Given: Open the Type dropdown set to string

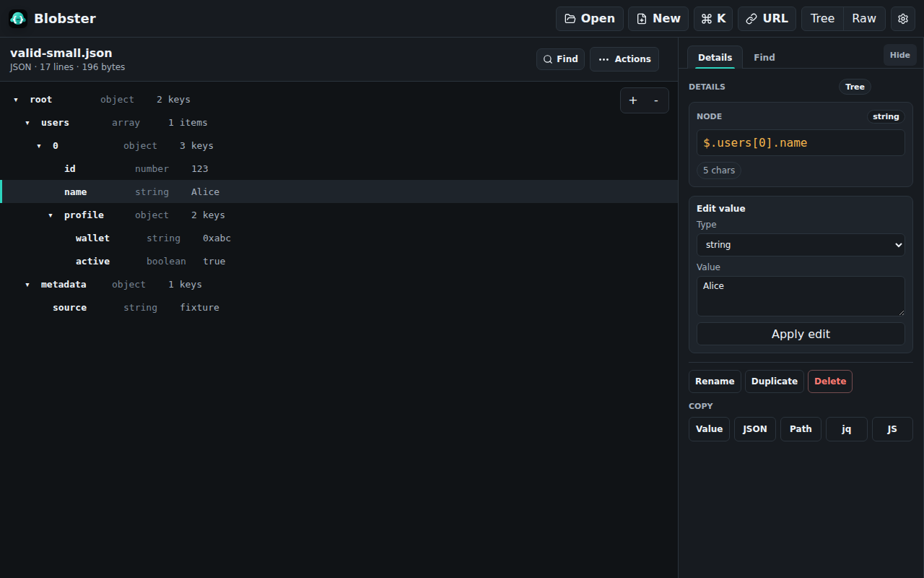Looking at the screenshot, I should click(801, 245).
